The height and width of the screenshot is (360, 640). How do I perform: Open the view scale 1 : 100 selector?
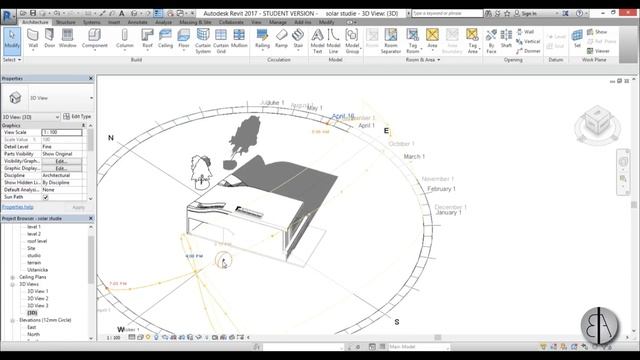point(113,338)
